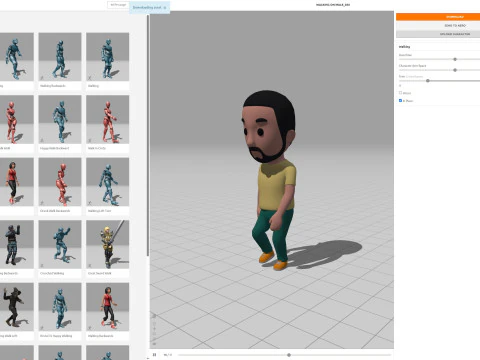
Task: Select the hat-wearing character walk left thumbnail
Action: click(x=17, y=307)
